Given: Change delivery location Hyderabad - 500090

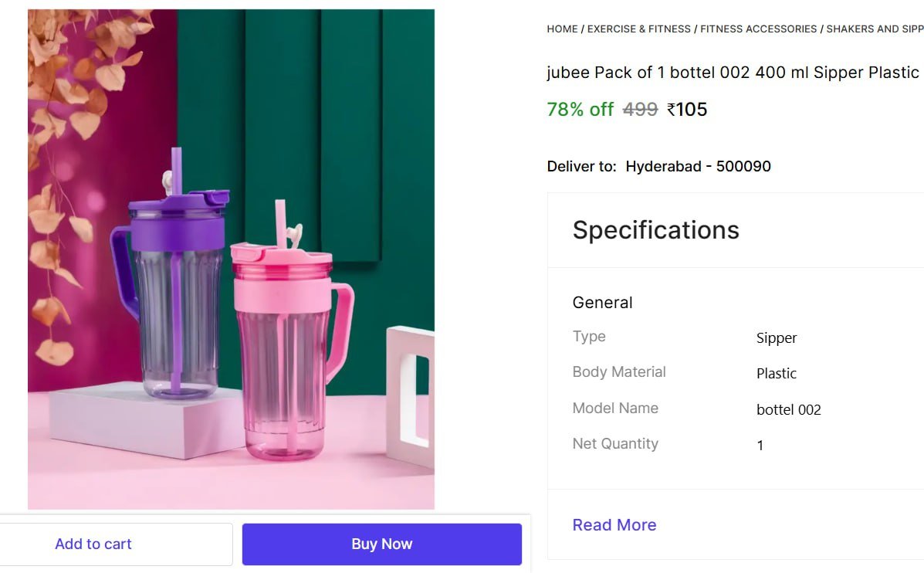Looking at the screenshot, I should click(x=698, y=166).
